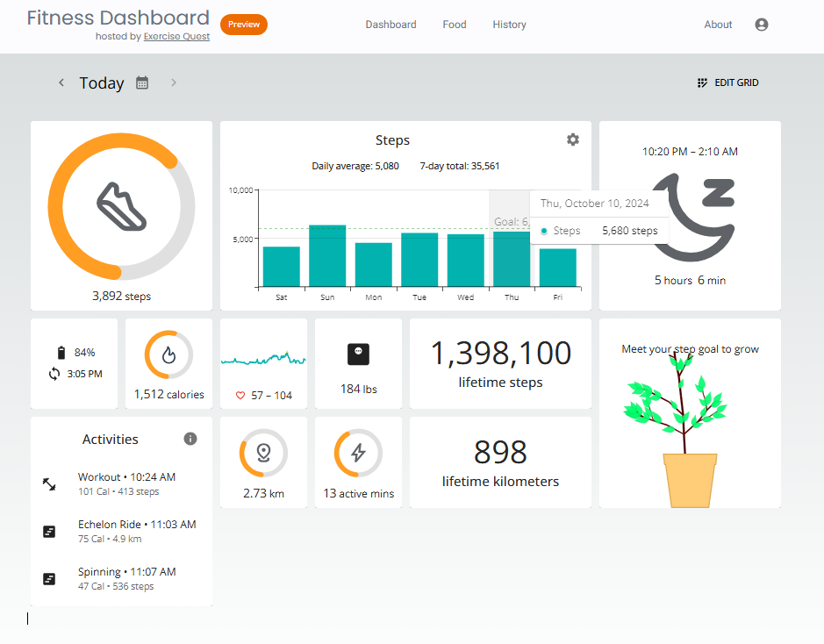Select the Sunday bar in Steps chart
This screenshot has width=824, height=644.
327,256
